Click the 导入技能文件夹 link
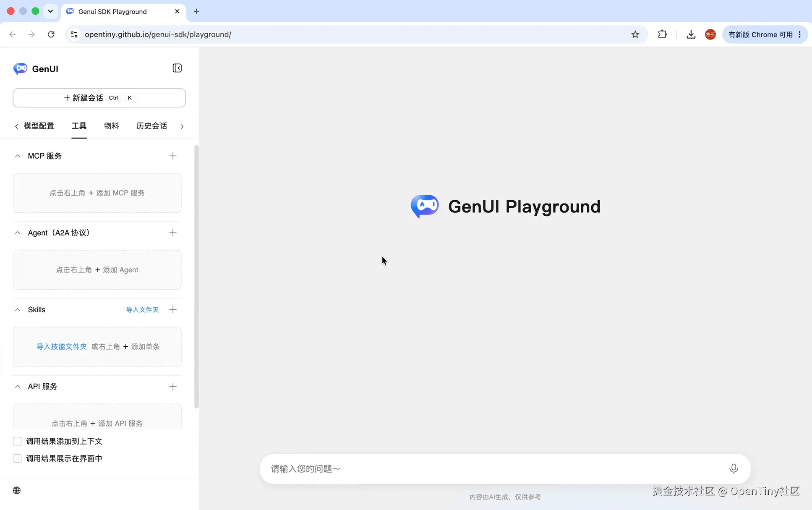 (x=62, y=347)
